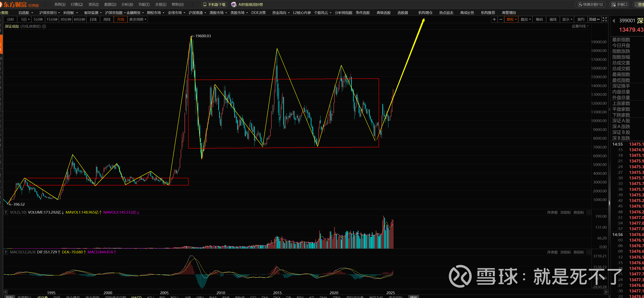
Task: Click the zoom-out minus icon
Action: 501,20
